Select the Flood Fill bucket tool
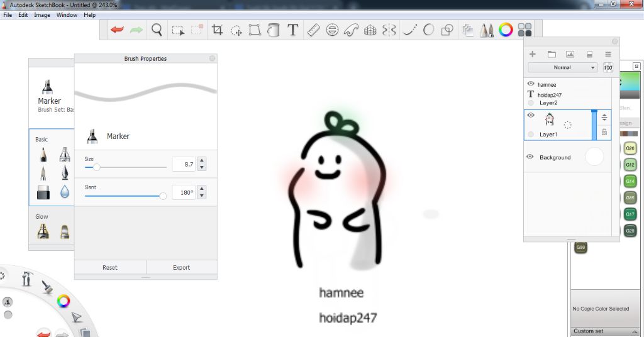The width and height of the screenshot is (644, 337). (273, 30)
